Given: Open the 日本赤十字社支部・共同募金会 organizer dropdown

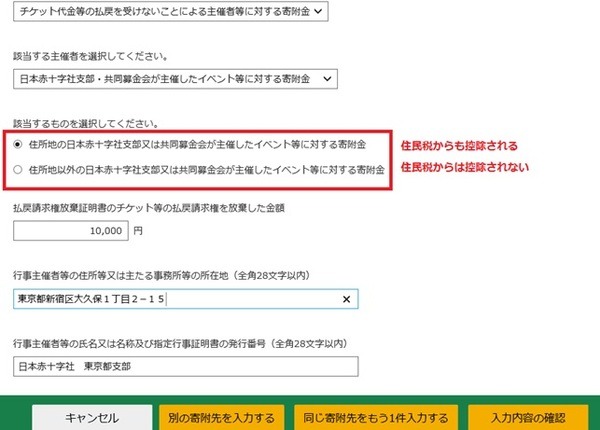Looking at the screenshot, I should 175,79.
